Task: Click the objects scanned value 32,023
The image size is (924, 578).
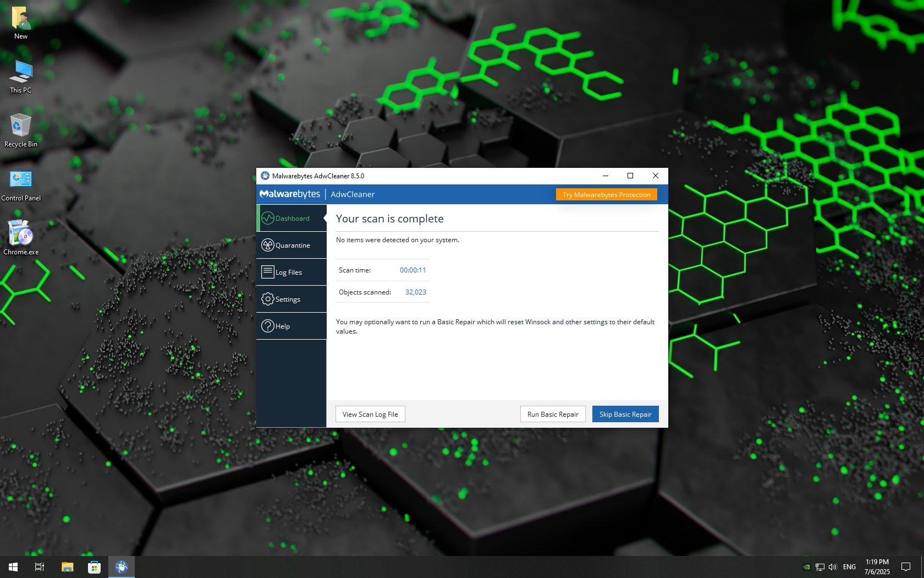Action: click(x=416, y=292)
